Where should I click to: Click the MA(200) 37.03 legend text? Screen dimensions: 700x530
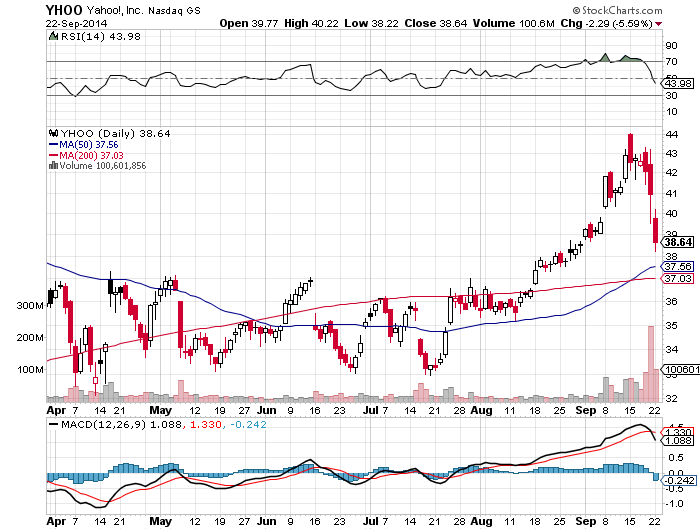pyautogui.click(x=91, y=155)
